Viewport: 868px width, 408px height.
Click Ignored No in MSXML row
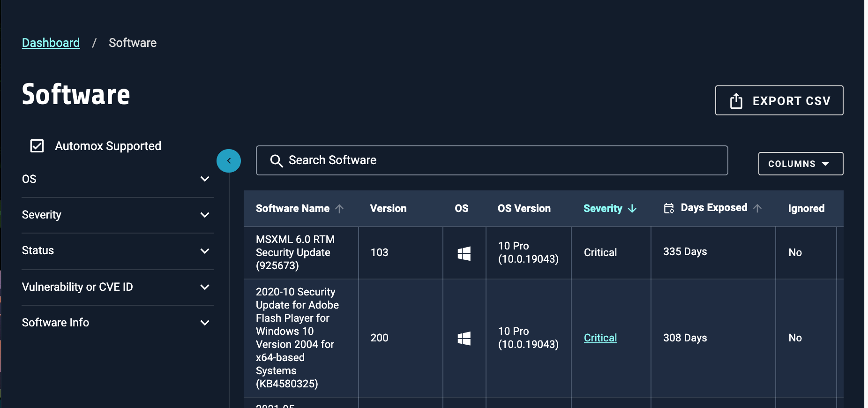coord(795,252)
